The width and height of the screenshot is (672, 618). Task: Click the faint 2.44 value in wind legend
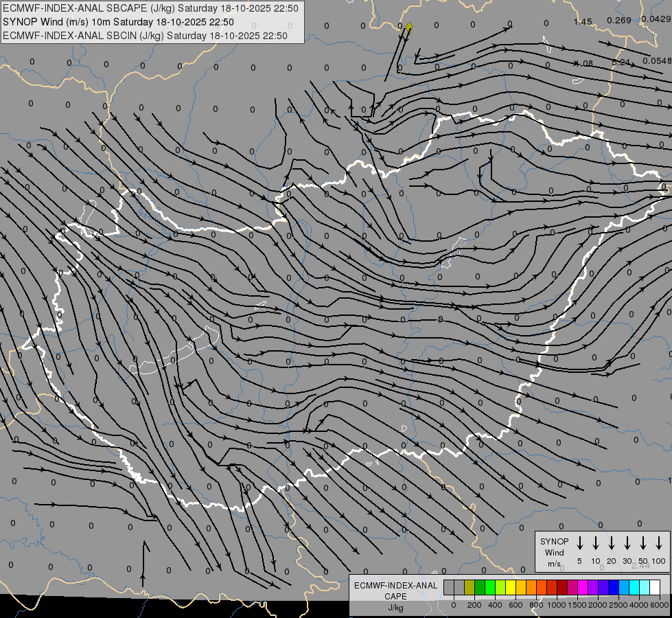coord(640,566)
